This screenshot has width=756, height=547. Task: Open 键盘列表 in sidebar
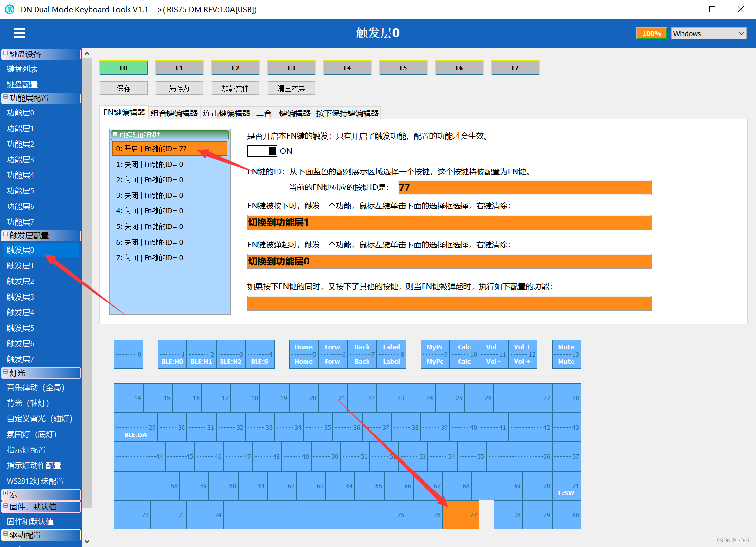tap(41, 69)
